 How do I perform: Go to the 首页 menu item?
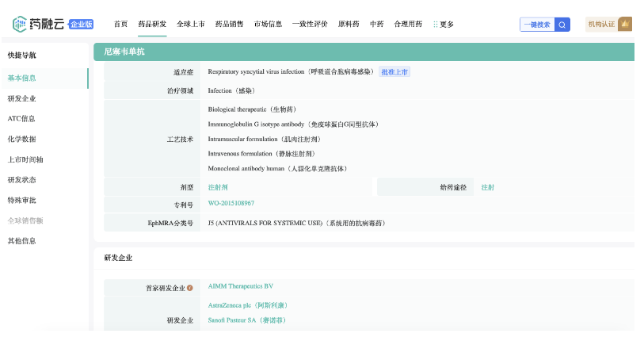coord(120,25)
